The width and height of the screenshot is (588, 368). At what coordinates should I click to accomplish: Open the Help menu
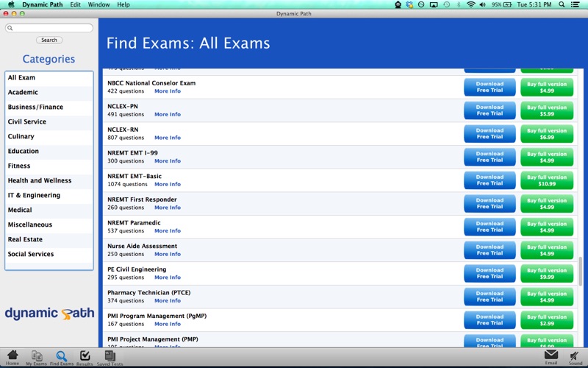(123, 4)
